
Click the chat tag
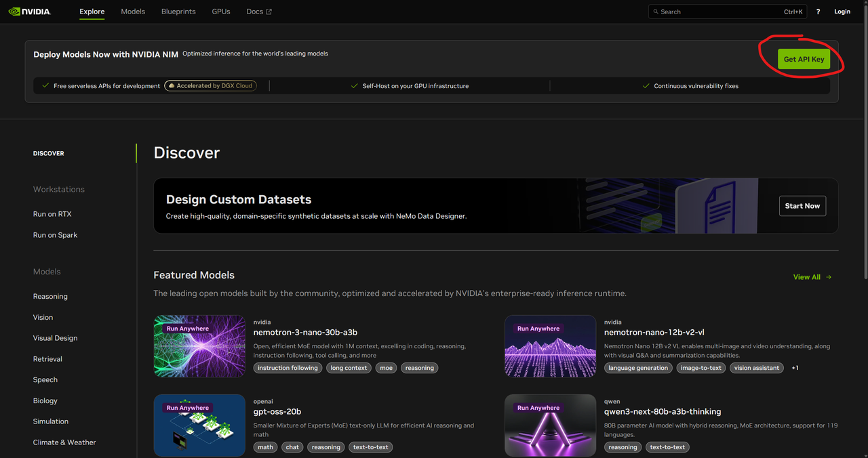[292, 447]
